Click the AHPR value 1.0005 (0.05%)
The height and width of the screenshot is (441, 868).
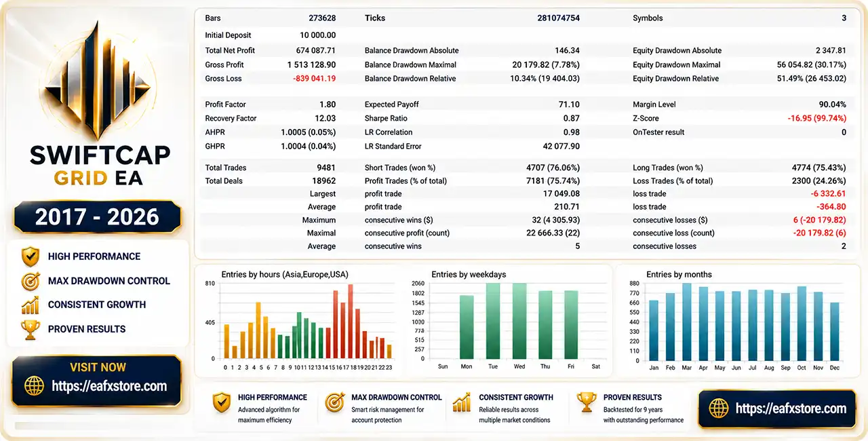[309, 132]
